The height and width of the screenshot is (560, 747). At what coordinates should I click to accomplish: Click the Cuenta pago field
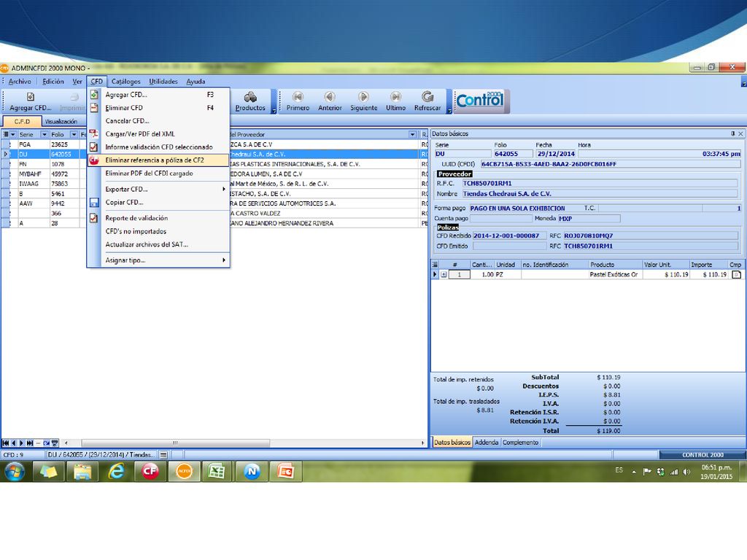click(500, 218)
